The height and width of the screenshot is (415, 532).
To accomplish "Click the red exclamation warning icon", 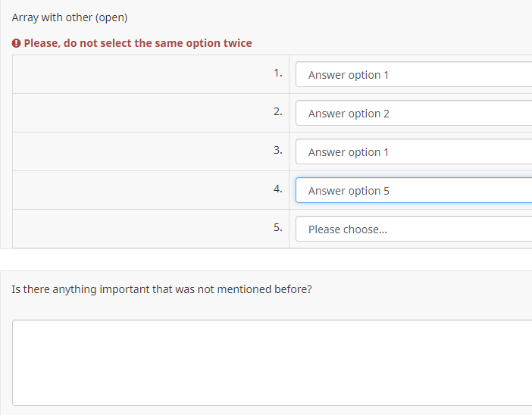I will click(x=17, y=43).
